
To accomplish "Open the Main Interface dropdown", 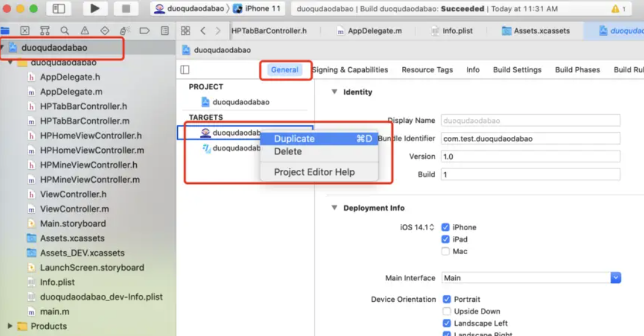I will 615,278.
